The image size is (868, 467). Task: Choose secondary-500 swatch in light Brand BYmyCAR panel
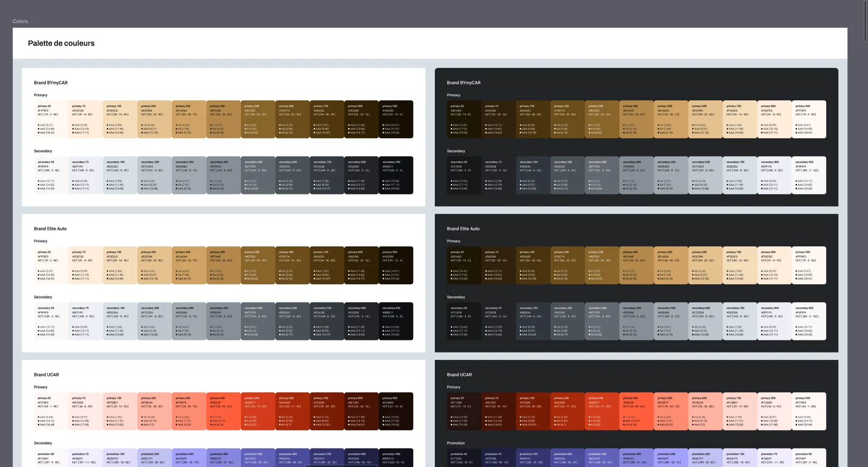coord(258,175)
